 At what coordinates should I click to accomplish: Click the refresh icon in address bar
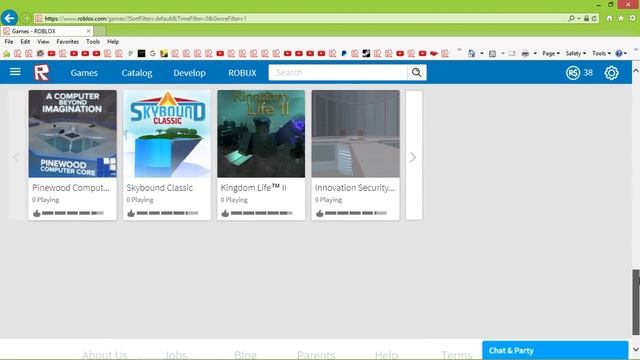[x=594, y=18]
